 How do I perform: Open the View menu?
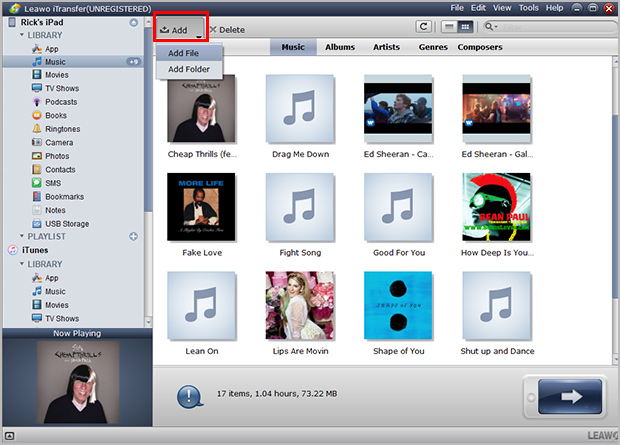coord(502,8)
